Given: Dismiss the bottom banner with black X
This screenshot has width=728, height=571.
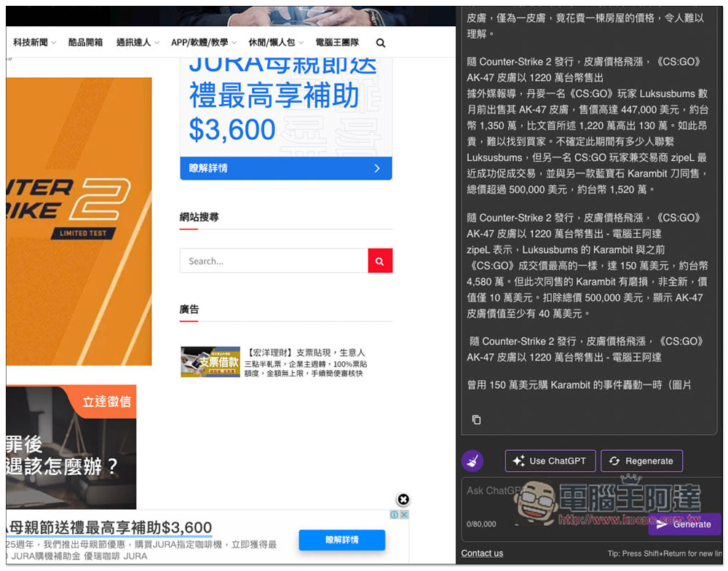Looking at the screenshot, I should 403,500.
